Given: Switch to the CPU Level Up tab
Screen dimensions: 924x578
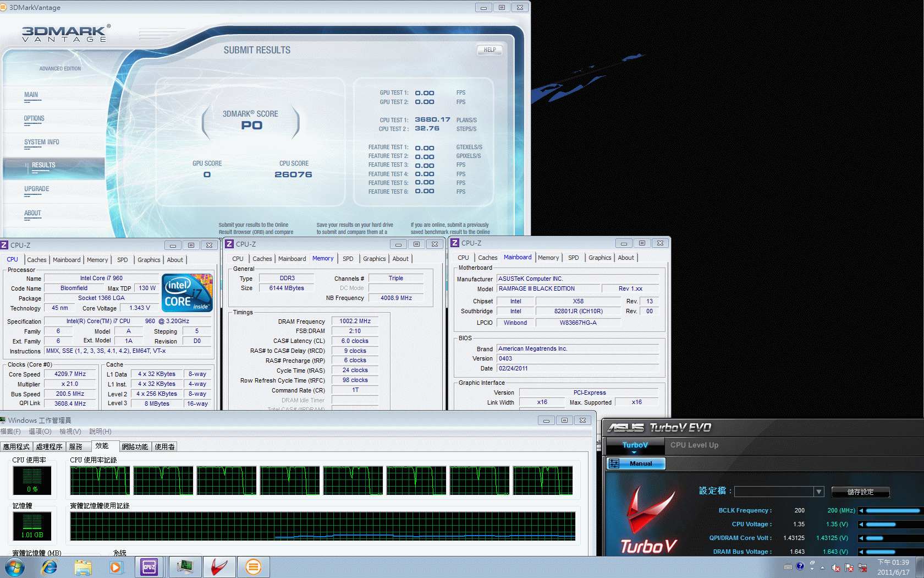Looking at the screenshot, I should click(694, 445).
